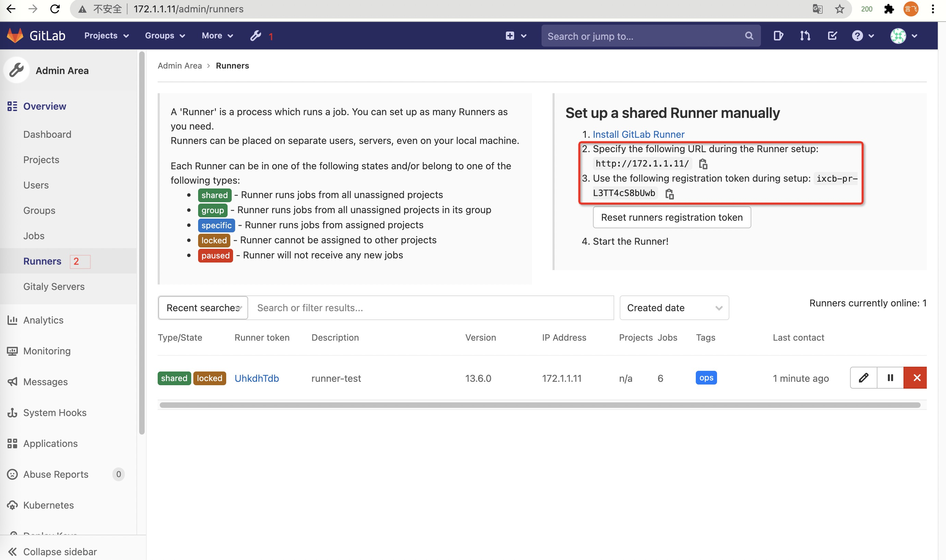Click the orange browser profile icon
Screen dimensions: 946x560
coord(911,9)
